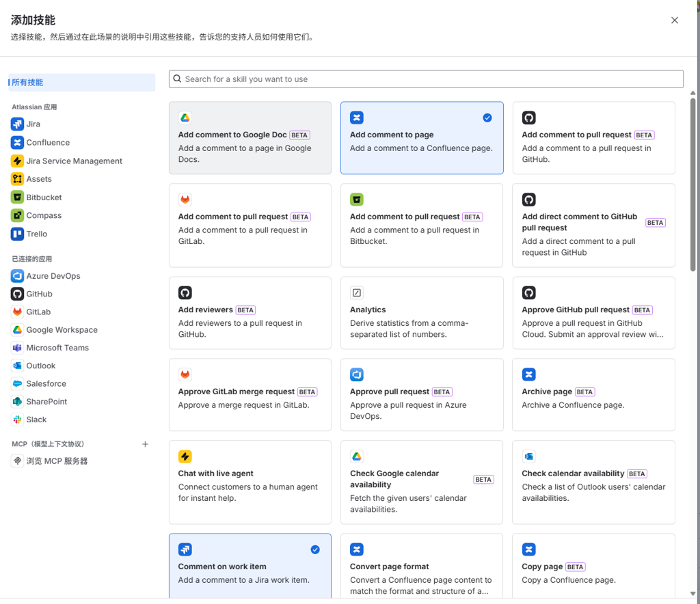Screen dimensions: 700x604
Task: Select 所有技能 in the sidebar
Action: point(27,83)
